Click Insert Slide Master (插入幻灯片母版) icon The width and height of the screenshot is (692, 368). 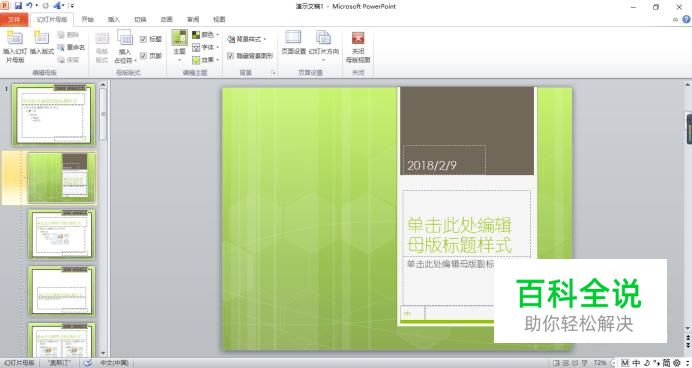15,38
